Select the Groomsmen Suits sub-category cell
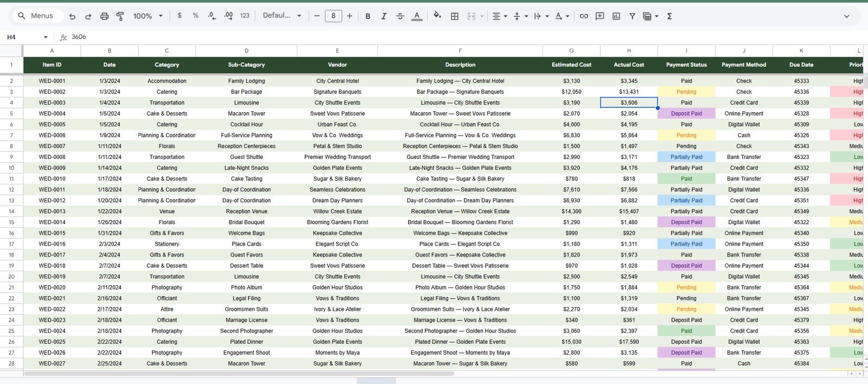 (246, 309)
